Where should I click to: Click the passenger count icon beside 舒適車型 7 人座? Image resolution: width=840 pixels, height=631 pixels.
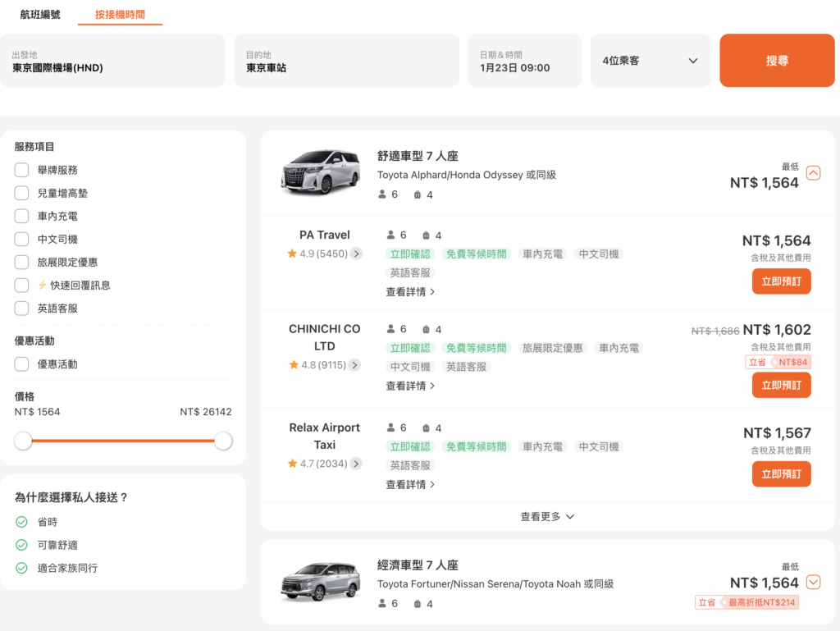click(382, 194)
